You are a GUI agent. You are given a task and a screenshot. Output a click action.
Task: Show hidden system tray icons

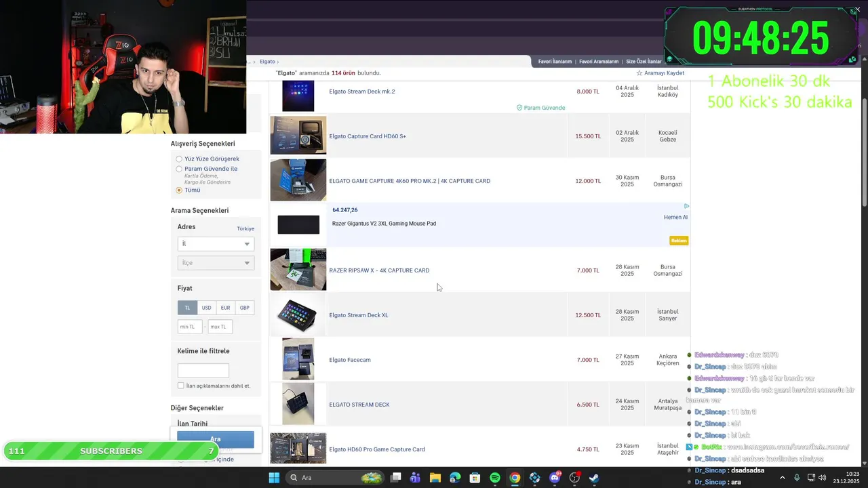click(782, 478)
